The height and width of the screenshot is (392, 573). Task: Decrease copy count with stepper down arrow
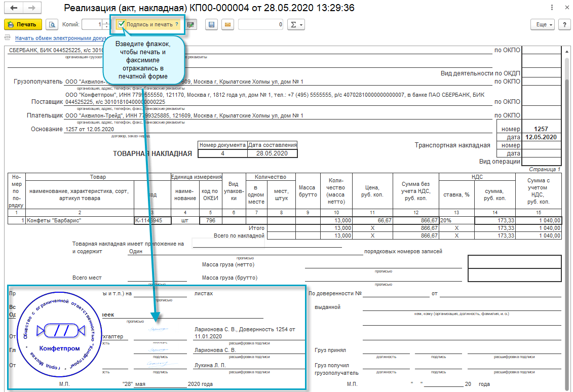coord(106,27)
